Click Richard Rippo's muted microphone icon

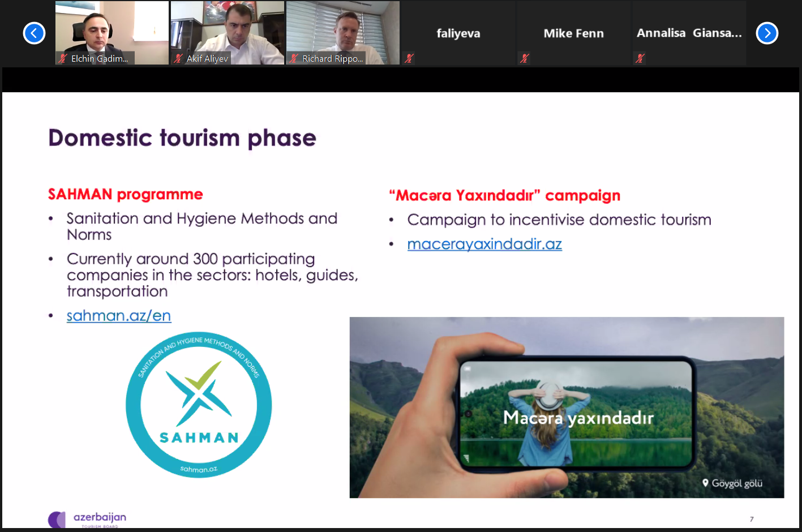coord(294,58)
